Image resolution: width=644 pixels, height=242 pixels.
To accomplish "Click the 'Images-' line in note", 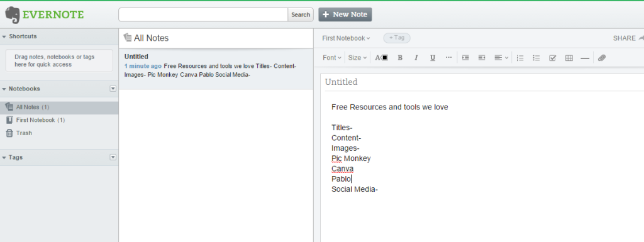I will [x=345, y=148].
